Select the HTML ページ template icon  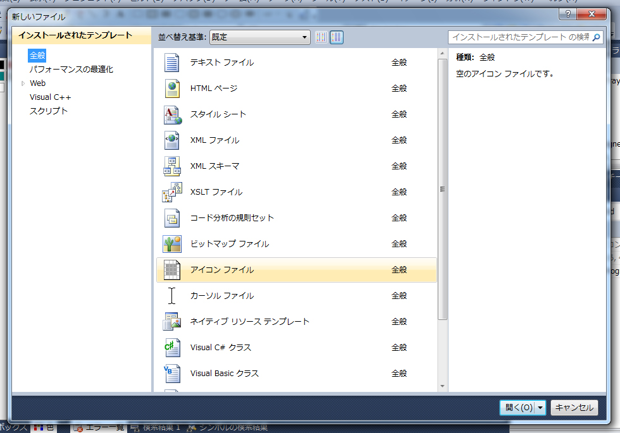(x=172, y=89)
